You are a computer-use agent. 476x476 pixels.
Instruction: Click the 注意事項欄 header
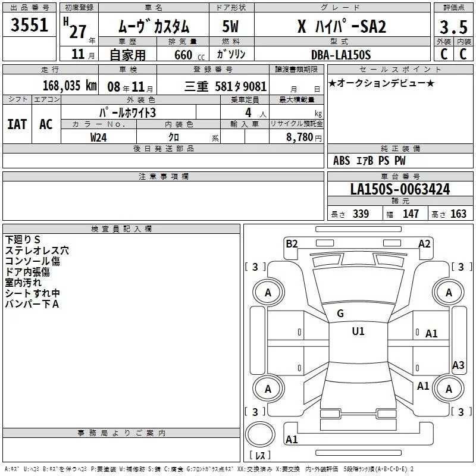coord(163,176)
